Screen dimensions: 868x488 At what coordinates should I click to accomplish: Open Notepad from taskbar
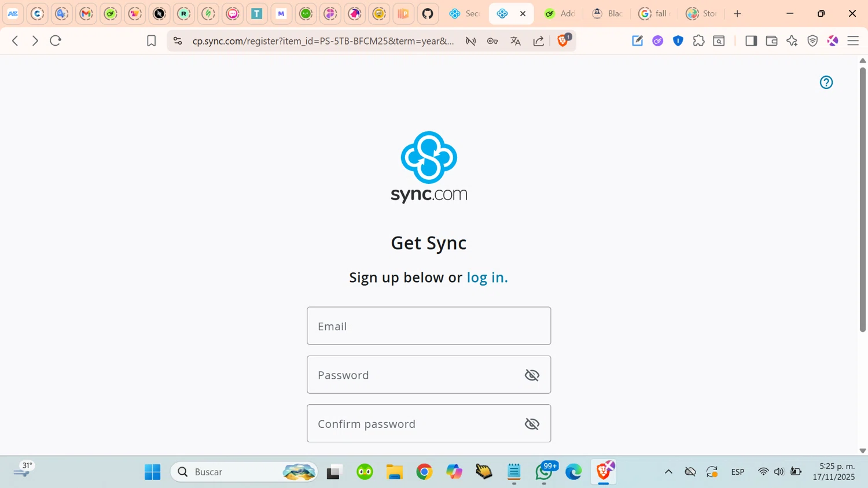click(514, 472)
